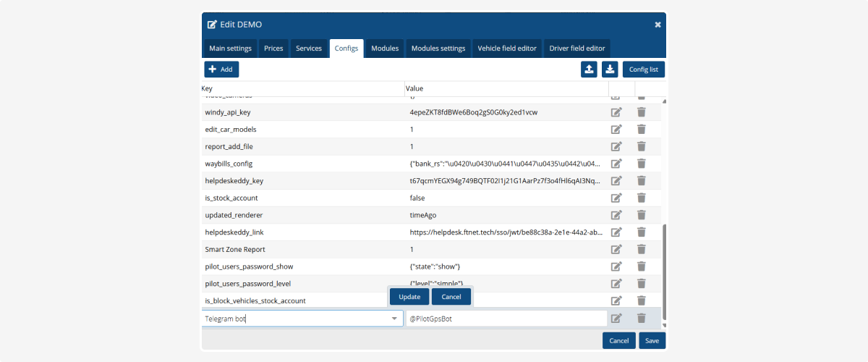Edit the windy_api_key row
This screenshot has height=362, width=868.
[616, 112]
